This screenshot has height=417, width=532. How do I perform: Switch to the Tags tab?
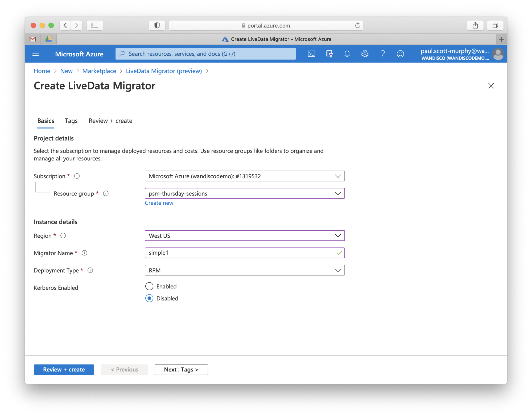71,121
